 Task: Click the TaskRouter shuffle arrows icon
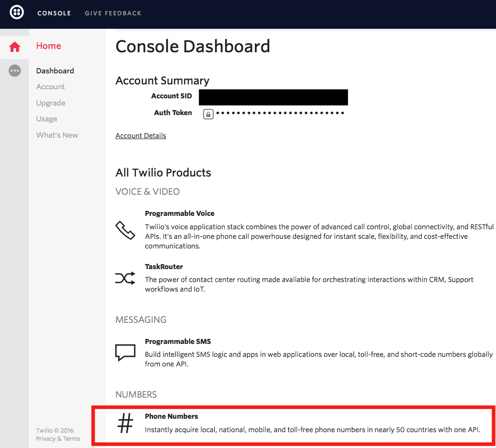pyautogui.click(x=125, y=278)
